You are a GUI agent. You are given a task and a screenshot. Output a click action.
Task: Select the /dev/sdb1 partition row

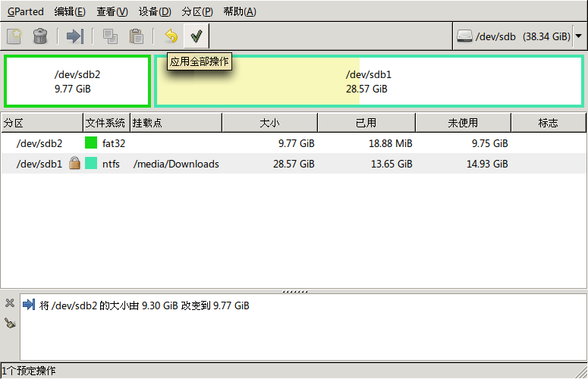(294, 163)
